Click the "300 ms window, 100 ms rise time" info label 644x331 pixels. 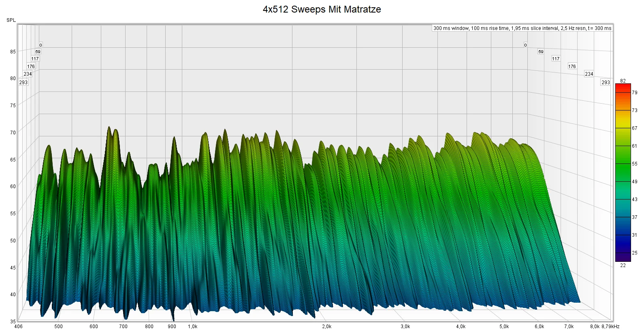coord(522,28)
